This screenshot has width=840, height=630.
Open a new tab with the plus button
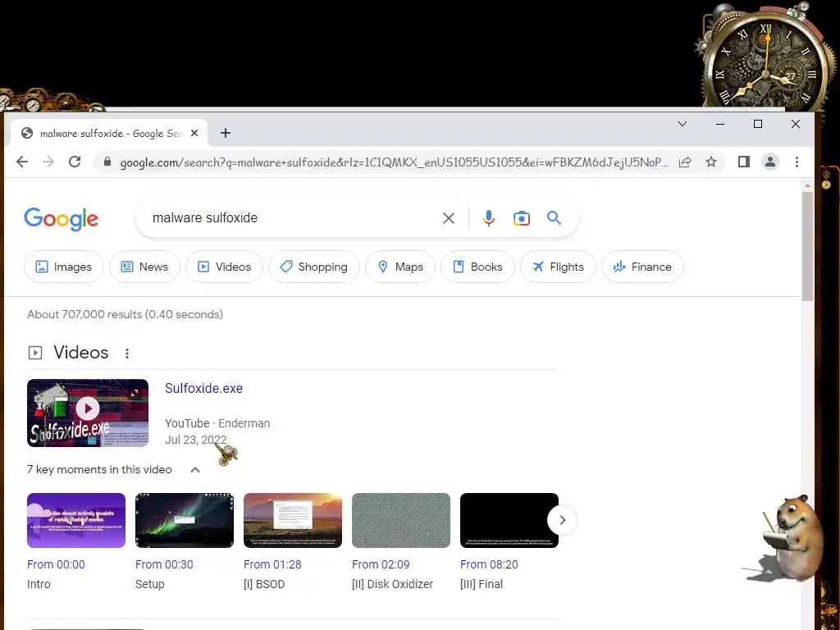coord(226,133)
